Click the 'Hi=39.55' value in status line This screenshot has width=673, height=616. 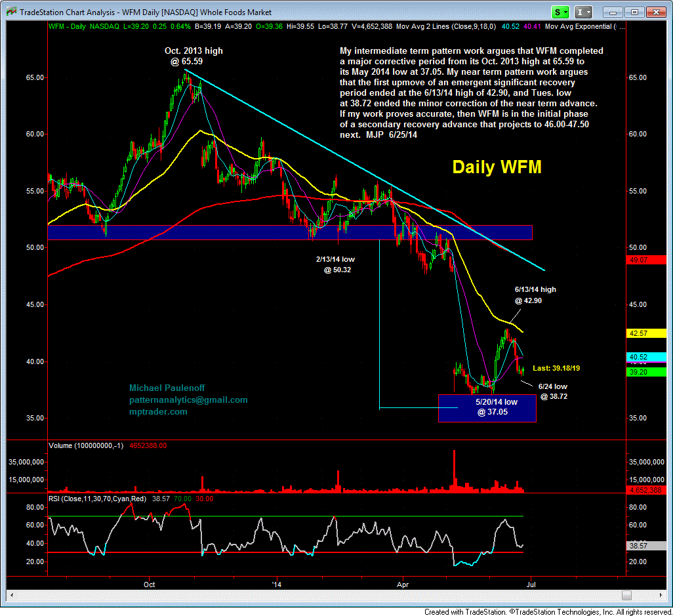[300, 27]
